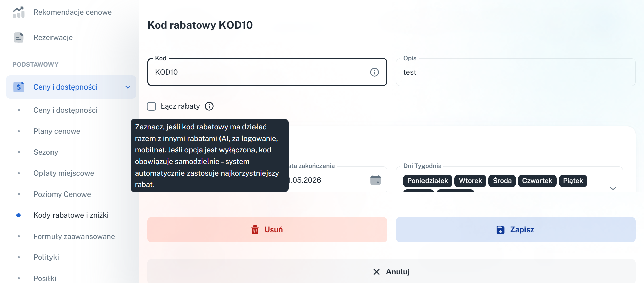Expand the Dni Tygodnia dropdown
The height and width of the screenshot is (283, 644).
pyautogui.click(x=613, y=188)
